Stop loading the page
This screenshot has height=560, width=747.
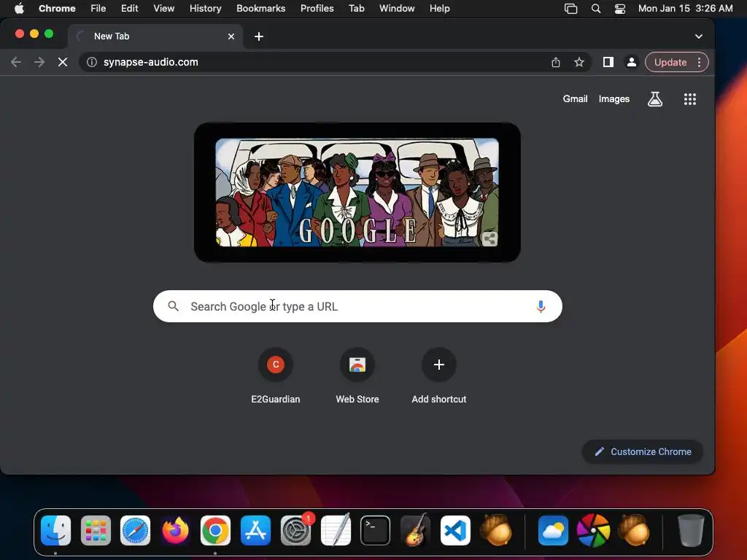(x=63, y=62)
